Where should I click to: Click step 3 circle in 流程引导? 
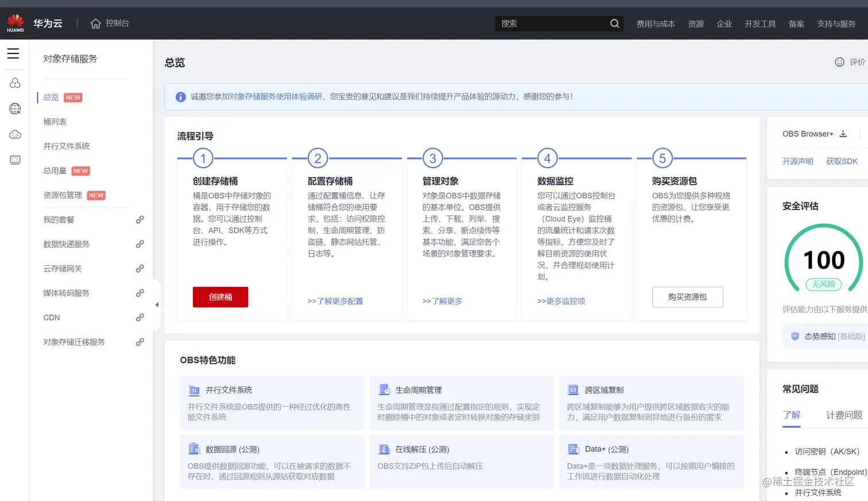coord(433,158)
